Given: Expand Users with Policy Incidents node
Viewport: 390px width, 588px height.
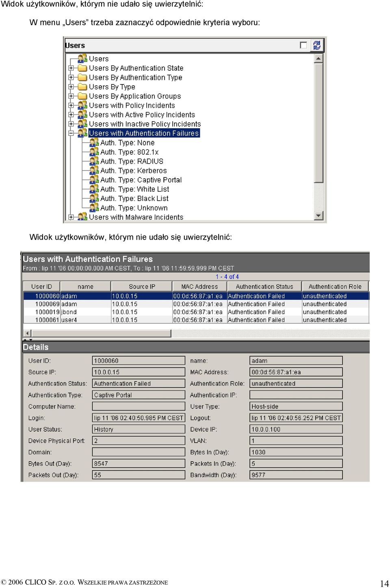Looking at the screenshot, I should (x=71, y=106).
